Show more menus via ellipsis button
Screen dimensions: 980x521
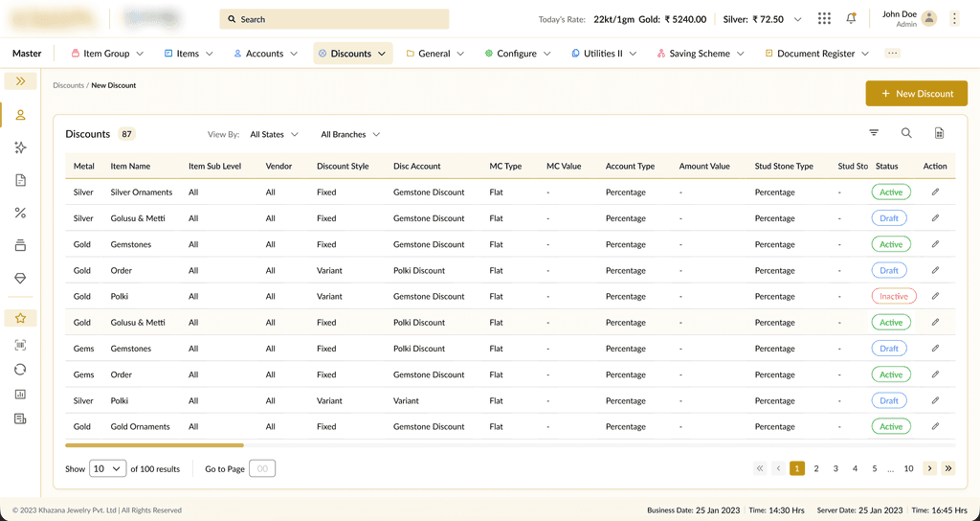click(892, 54)
